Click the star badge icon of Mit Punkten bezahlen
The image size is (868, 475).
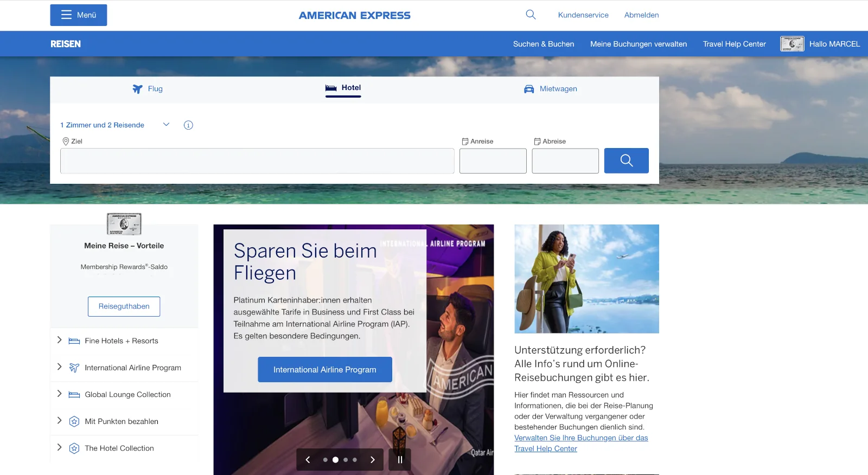point(74,421)
